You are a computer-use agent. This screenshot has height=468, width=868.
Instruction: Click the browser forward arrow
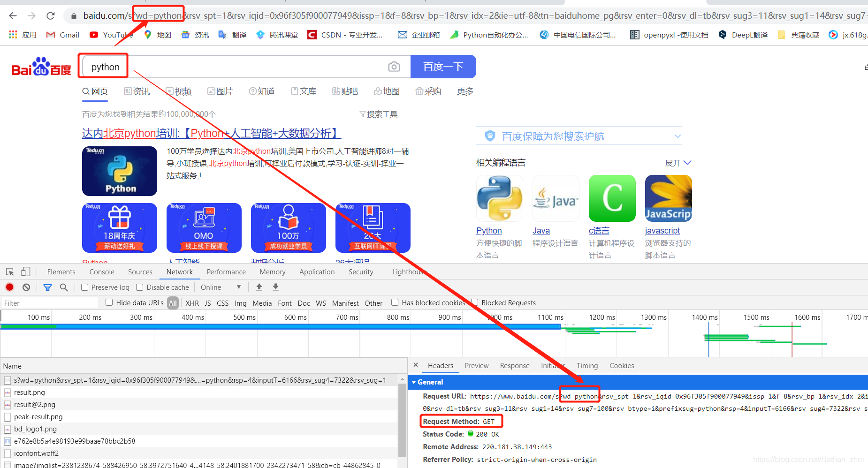31,16
